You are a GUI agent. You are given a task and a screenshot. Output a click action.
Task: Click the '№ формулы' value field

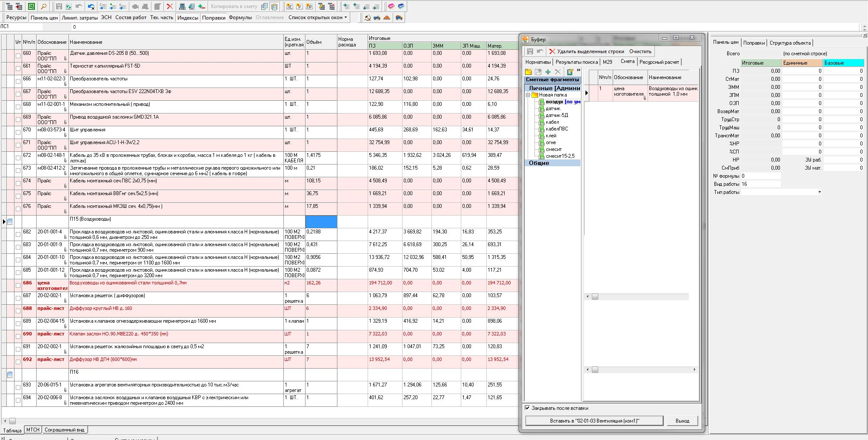(760, 176)
